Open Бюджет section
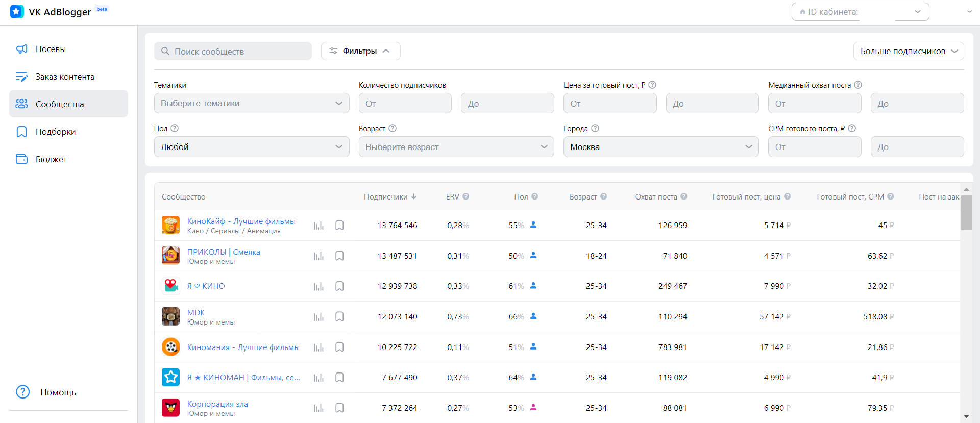Screen dimensions: 980x423 click(x=68, y=159)
